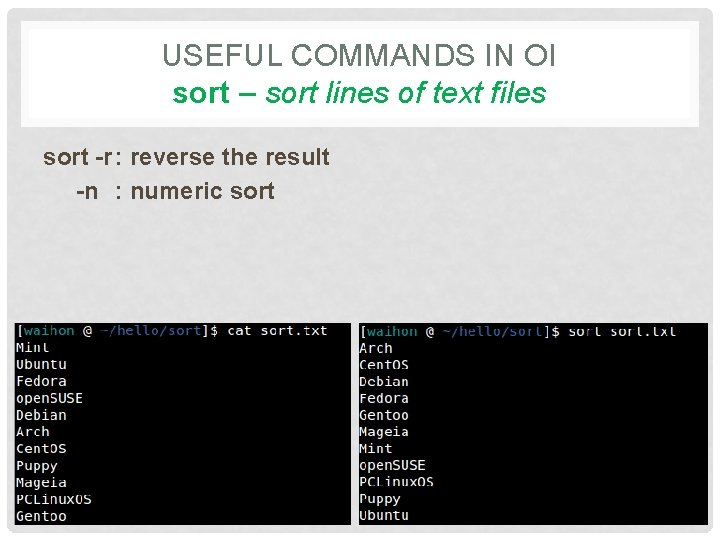Click the 'waihon' username in left terminal prompt

tap(49, 331)
